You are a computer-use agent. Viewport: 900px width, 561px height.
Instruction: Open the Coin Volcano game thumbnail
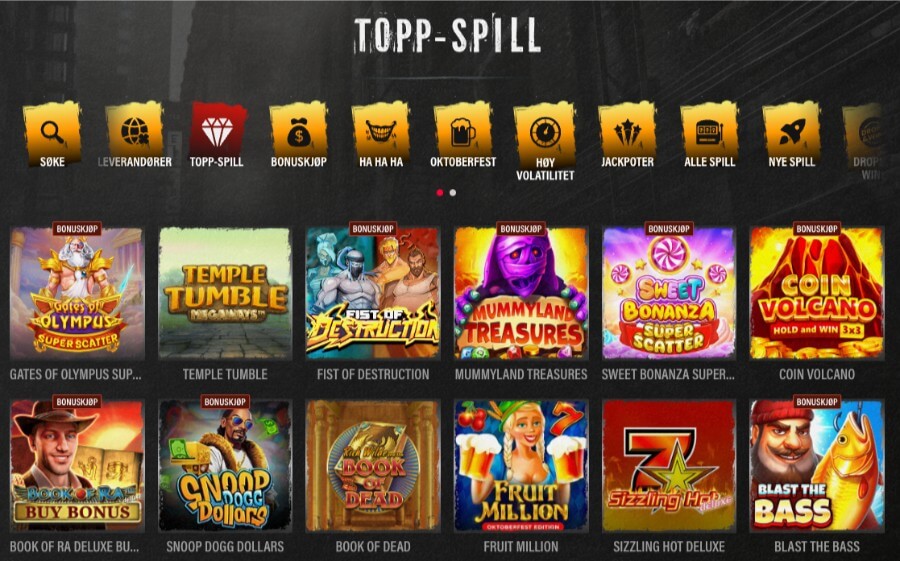click(817, 293)
